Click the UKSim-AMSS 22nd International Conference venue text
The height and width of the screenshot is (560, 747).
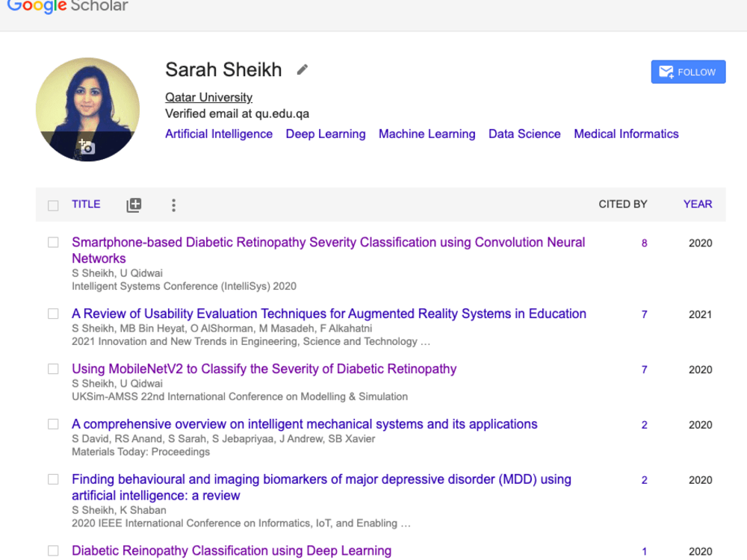240,396
